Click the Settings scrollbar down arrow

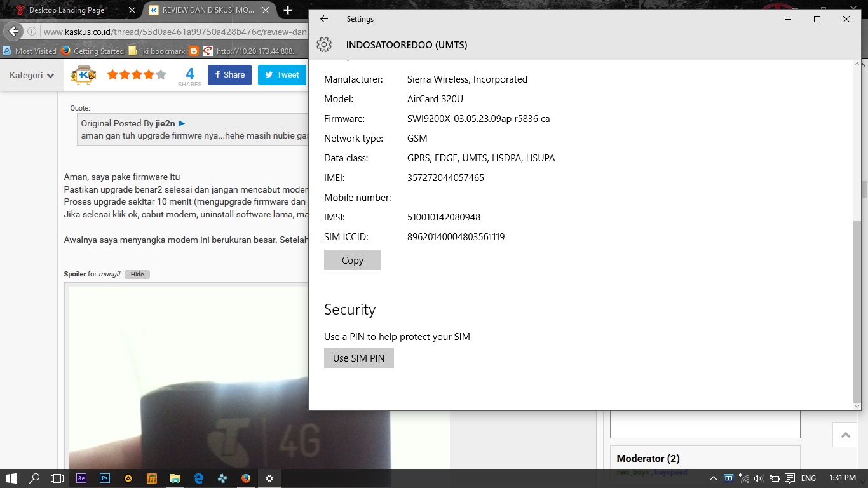pyautogui.click(x=857, y=406)
